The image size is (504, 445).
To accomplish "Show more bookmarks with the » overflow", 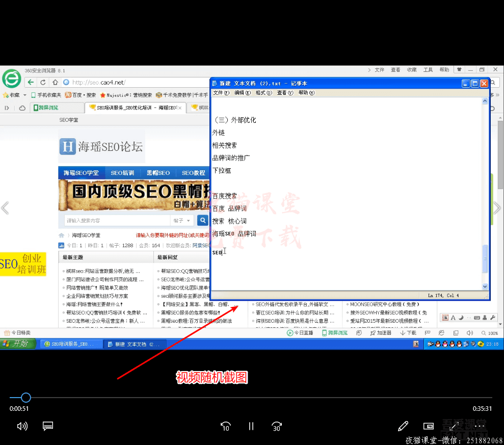I will click(497, 95).
